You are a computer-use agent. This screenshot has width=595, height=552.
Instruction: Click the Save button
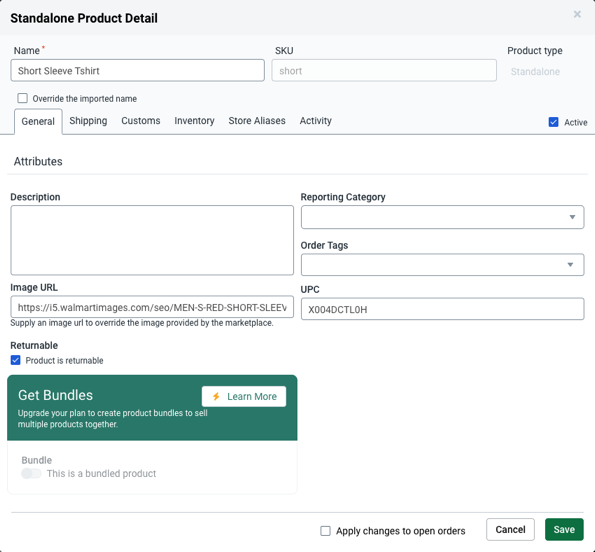(564, 529)
